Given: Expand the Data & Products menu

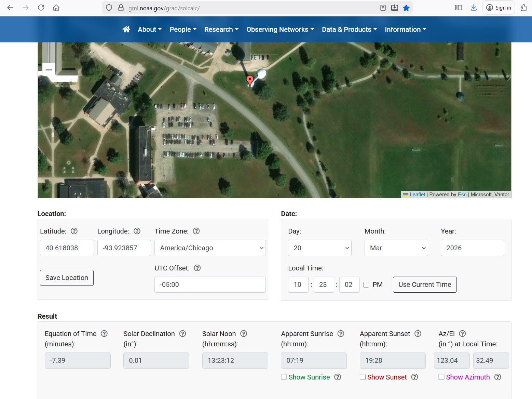Looking at the screenshot, I should (349, 29).
